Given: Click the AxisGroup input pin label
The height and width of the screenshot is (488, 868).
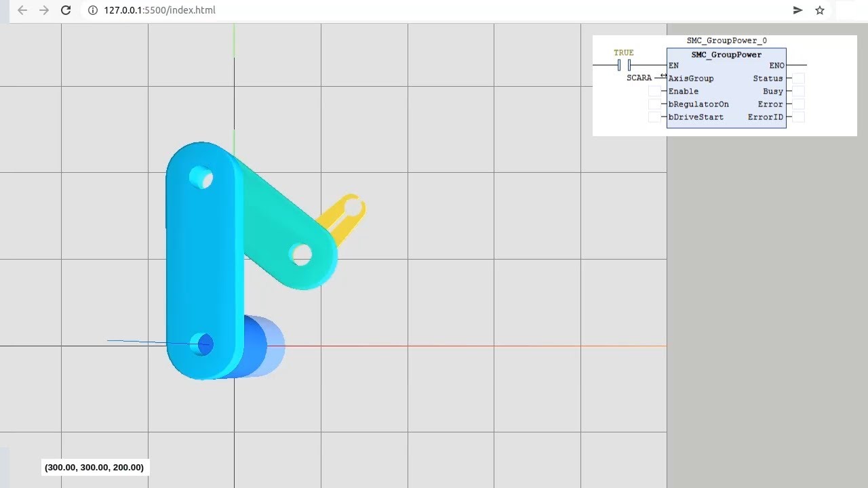Looking at the screenshot, I should tap(691, 79).
